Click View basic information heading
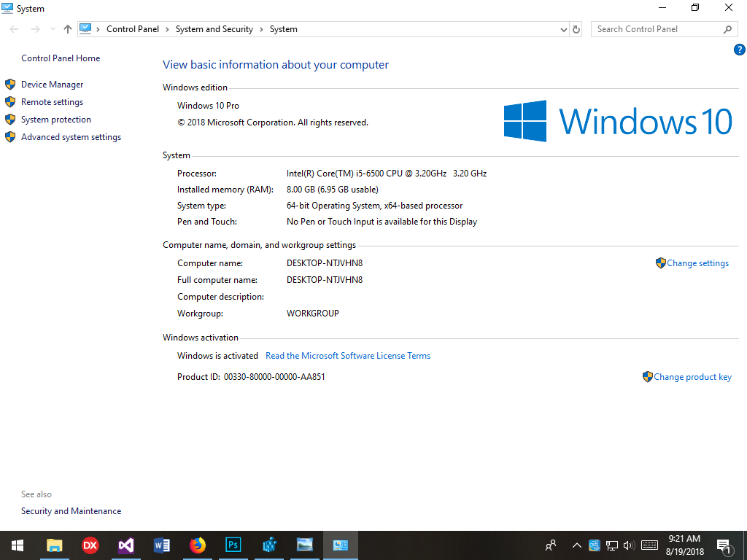Screen dimensions: 747x560 [x=275, y=65]
